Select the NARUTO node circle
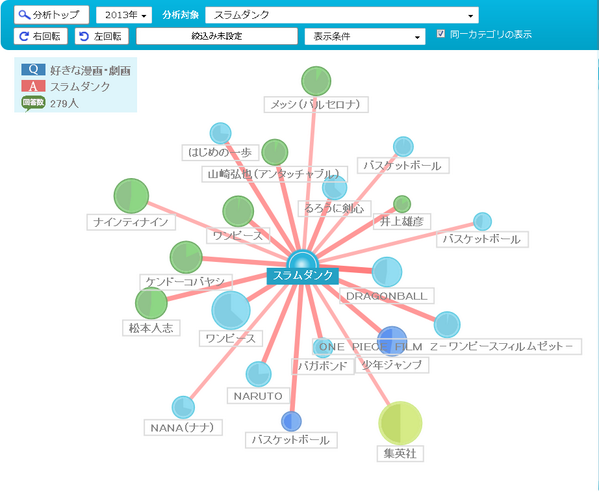The image size is (599, 492). (259, 374)
